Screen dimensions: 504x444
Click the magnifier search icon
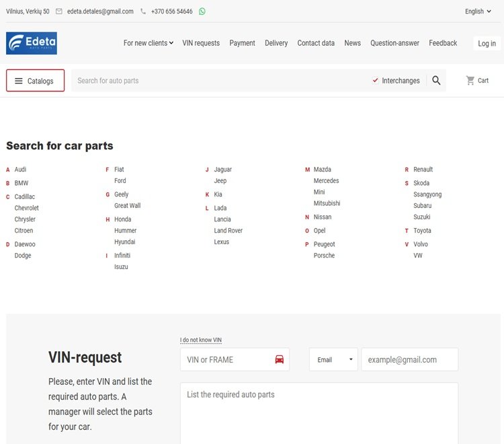click(x=436, y=81)
